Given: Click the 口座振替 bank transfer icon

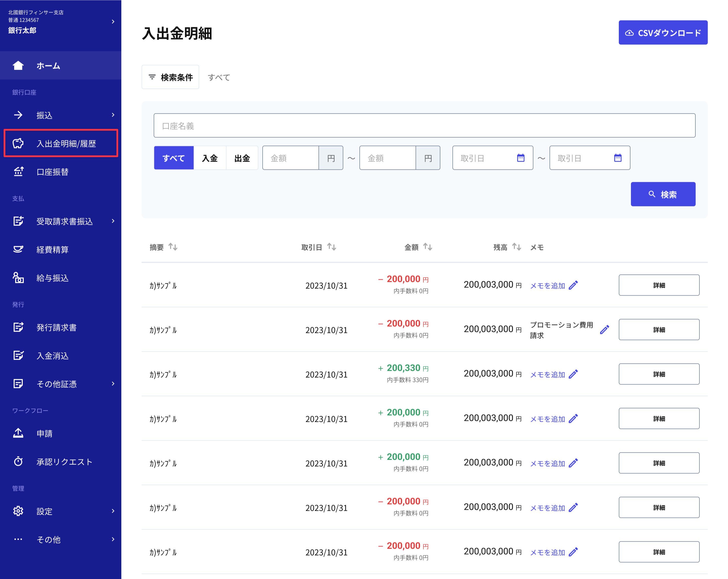Looking at the screenshot, I should [18, 172].
